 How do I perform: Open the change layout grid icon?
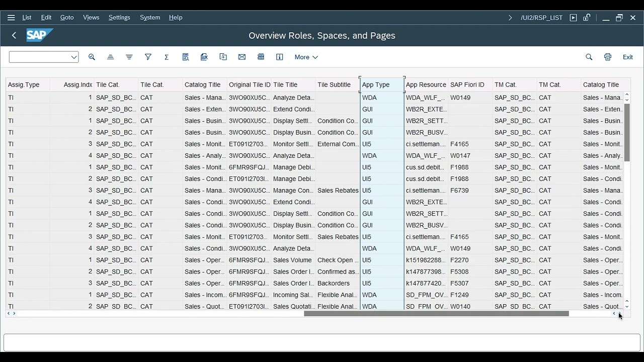click(x=261, y=57)
